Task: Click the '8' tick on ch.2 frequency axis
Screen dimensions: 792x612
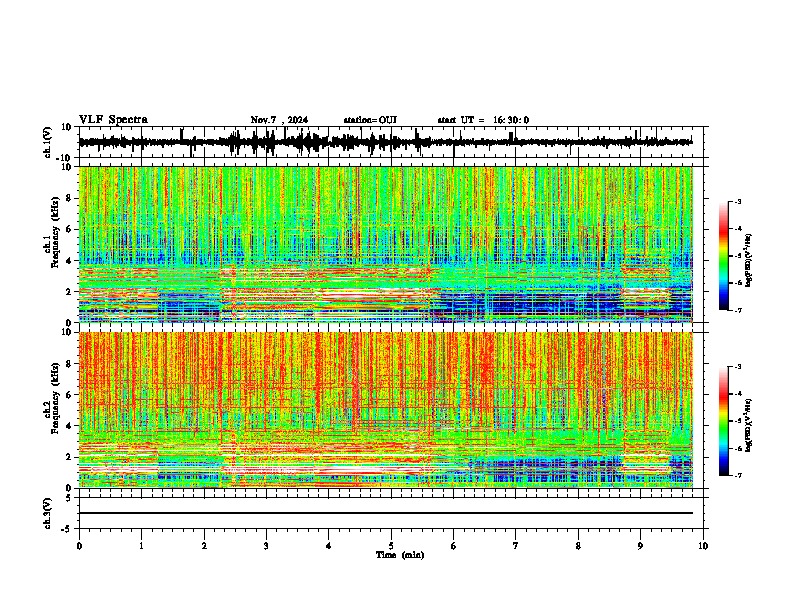Action: [x=70, y=364]
